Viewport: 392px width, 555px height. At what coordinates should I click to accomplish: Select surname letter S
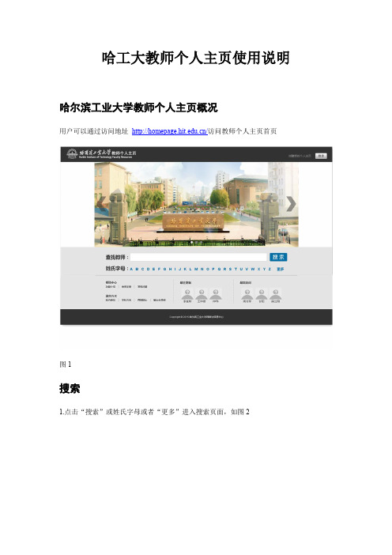pos(230,269)
